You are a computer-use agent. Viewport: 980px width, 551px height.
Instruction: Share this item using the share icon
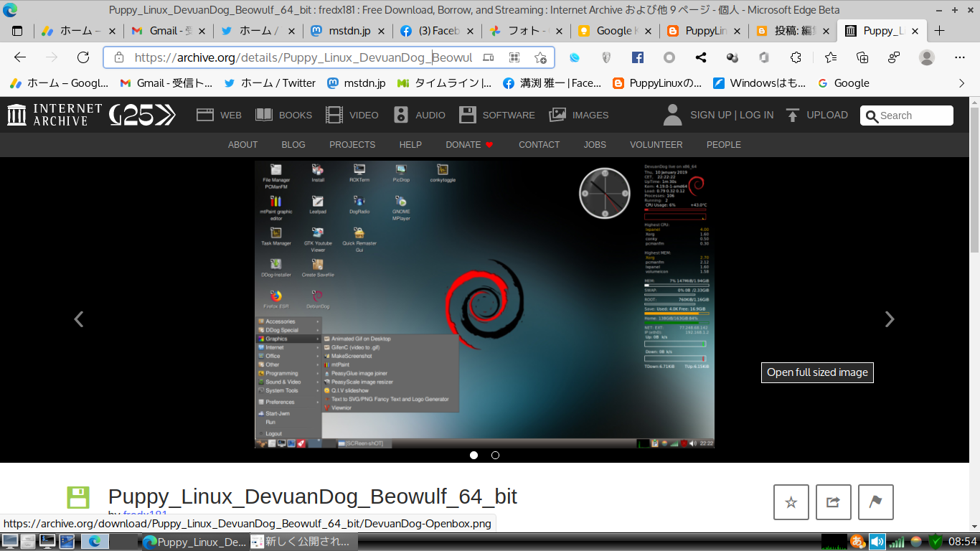(x=833, y=502)
